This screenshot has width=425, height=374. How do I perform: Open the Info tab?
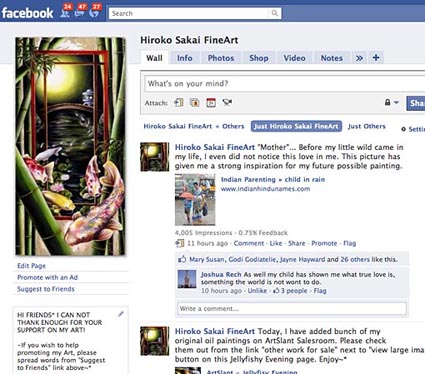point(185,58)
